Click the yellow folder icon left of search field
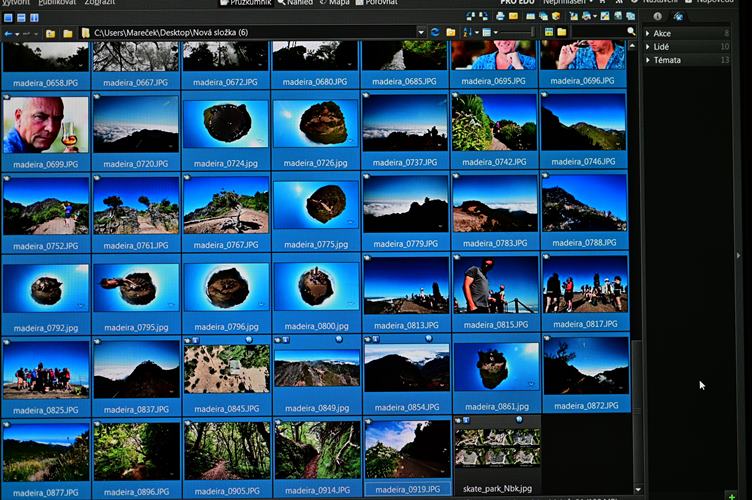This screenshot has width=752, height=500. 562,32
